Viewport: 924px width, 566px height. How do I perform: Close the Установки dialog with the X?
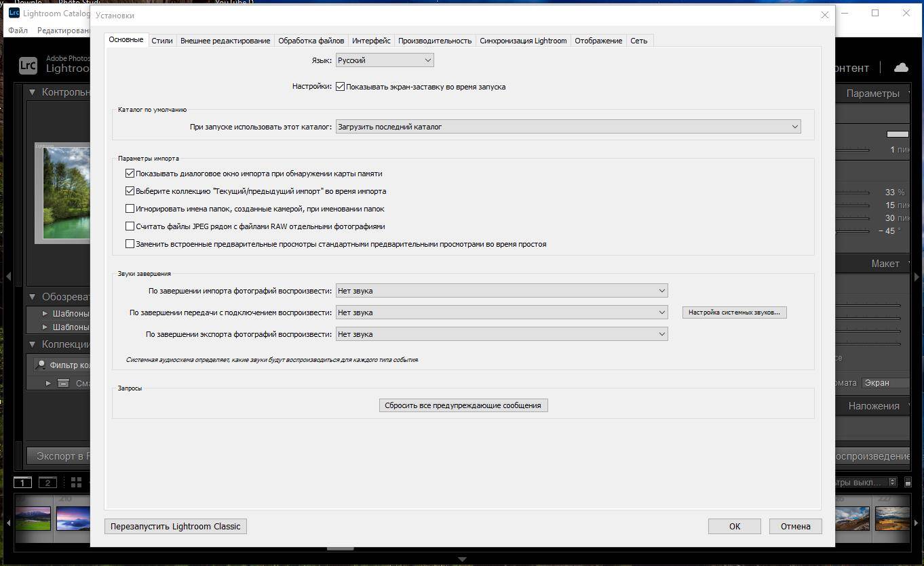(825, 14)
